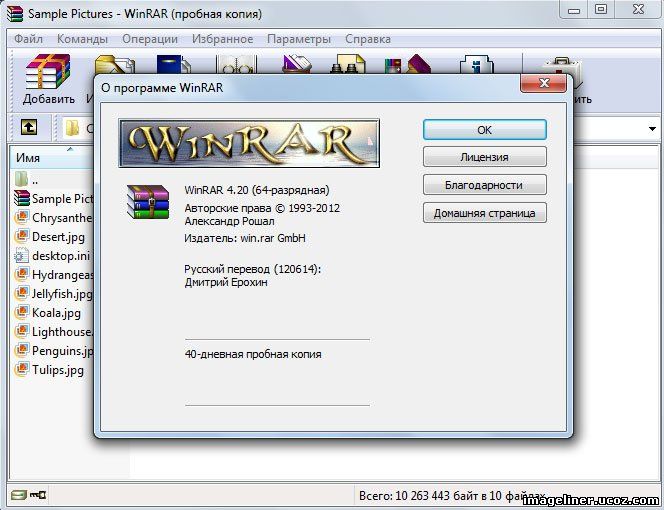This screenshot has height=510, width=664.
Task: Click the drive icon in status bar
Action: pos(18,495)
